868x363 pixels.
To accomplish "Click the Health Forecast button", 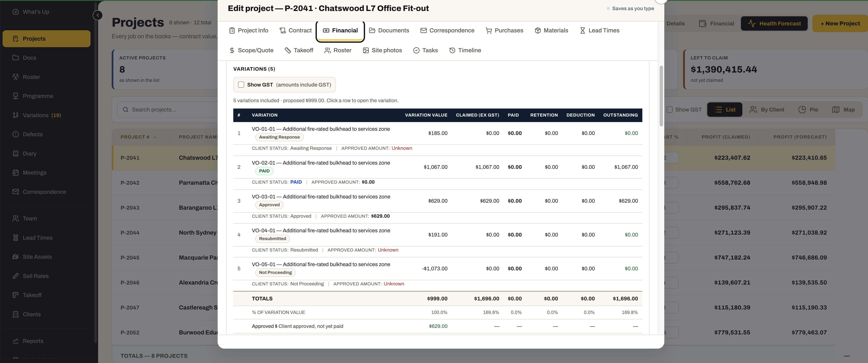I will (774, 24).
